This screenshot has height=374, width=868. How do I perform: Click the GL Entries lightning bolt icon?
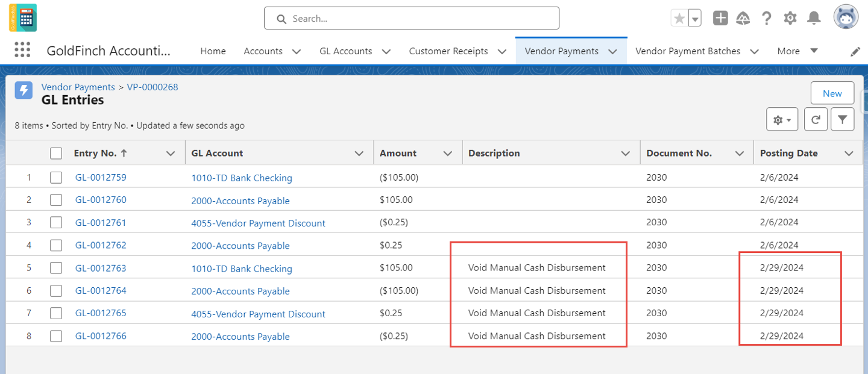point(24,90)
